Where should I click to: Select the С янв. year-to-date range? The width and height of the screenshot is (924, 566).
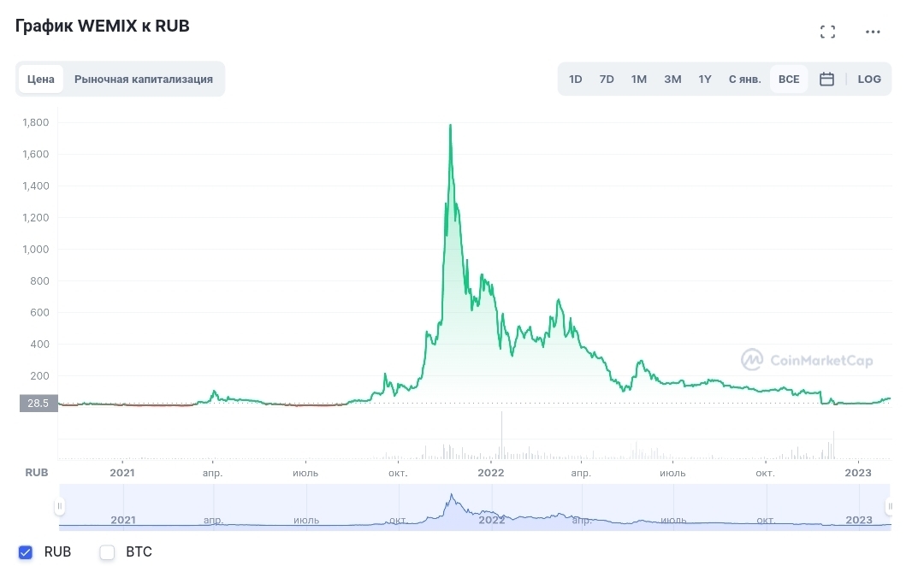744,79
